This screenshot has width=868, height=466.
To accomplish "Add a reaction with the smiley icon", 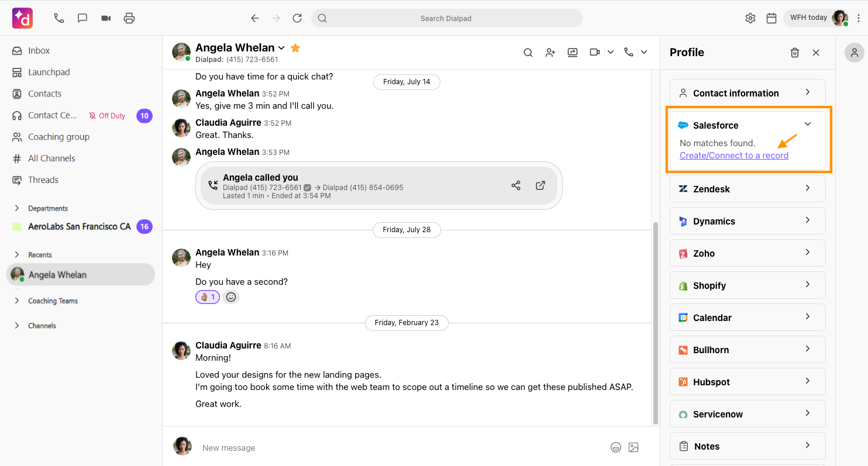I will coord(231,297).
